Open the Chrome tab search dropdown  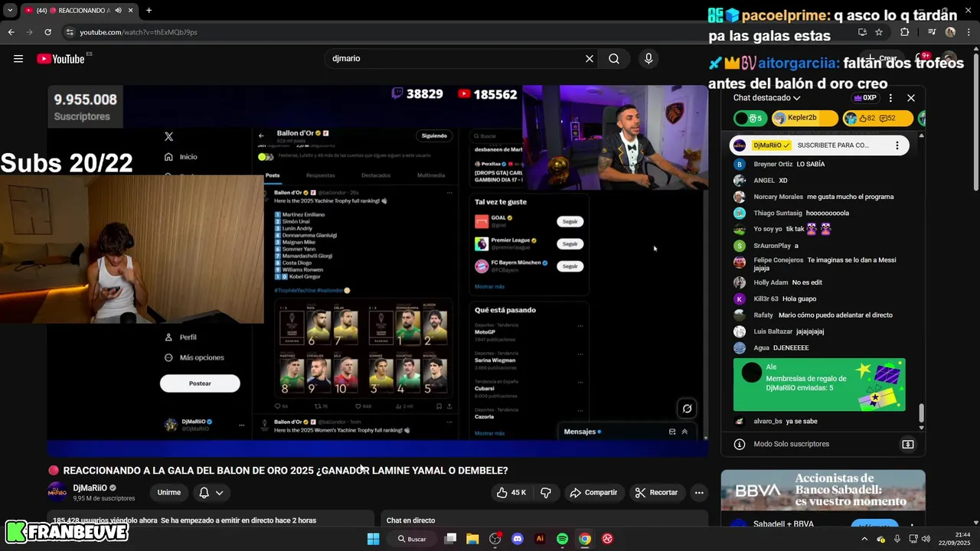[x=9, y=10]
